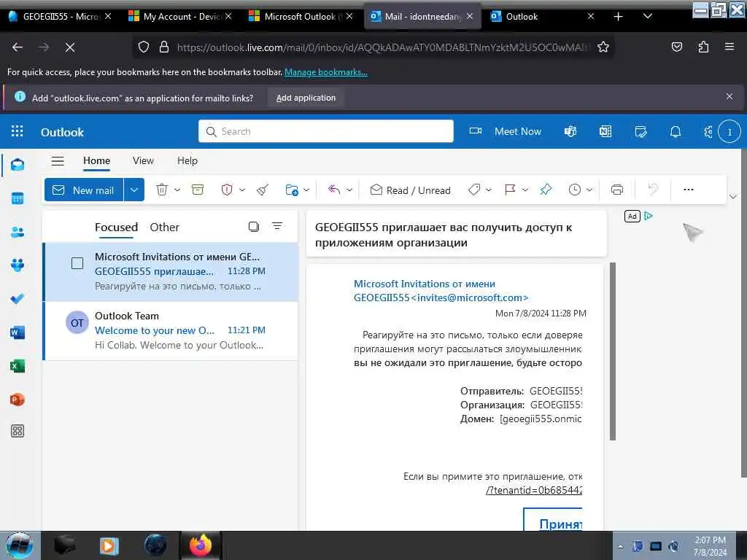This screenshot has width=747, height=560.
Task: Launch Word from the sidebar
Action: tap(18, 332)
